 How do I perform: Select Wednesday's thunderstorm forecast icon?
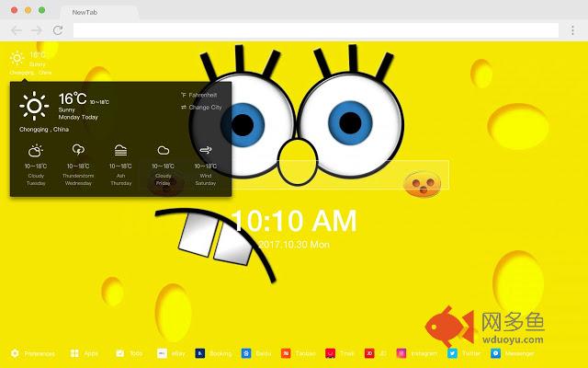point(78,150)
